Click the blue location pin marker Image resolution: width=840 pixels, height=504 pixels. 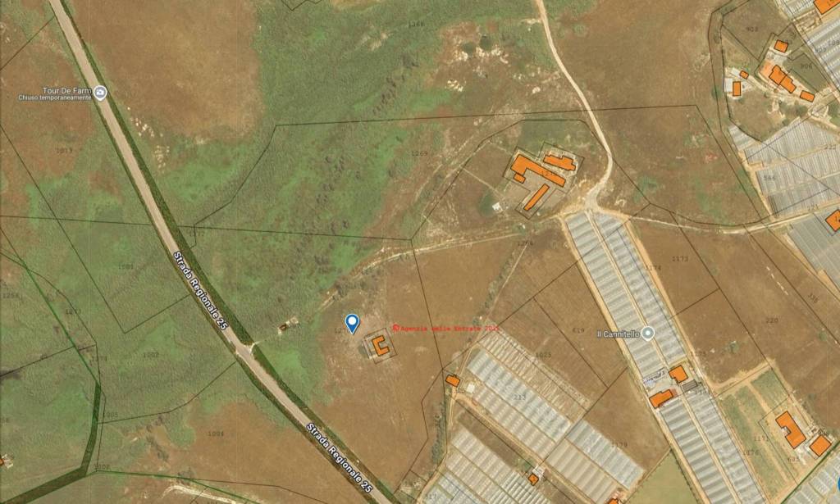click(352, 324)
